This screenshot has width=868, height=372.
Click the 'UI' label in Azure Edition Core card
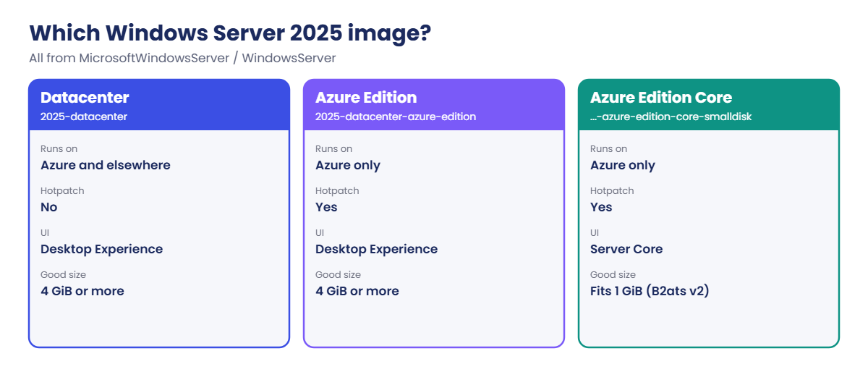click(x=595, y=233)
